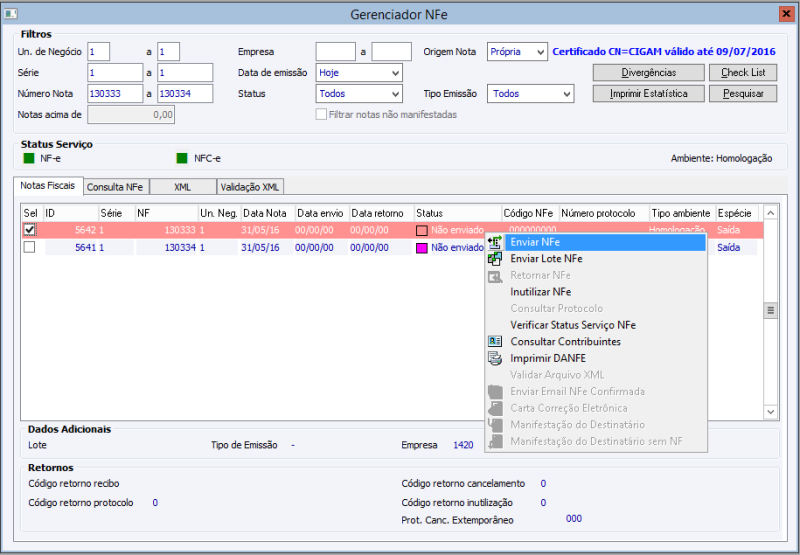800x555 pixels.
Task: Click the second Un. de Negócio field
Action: pyautogui.click(x=168, y=52)
